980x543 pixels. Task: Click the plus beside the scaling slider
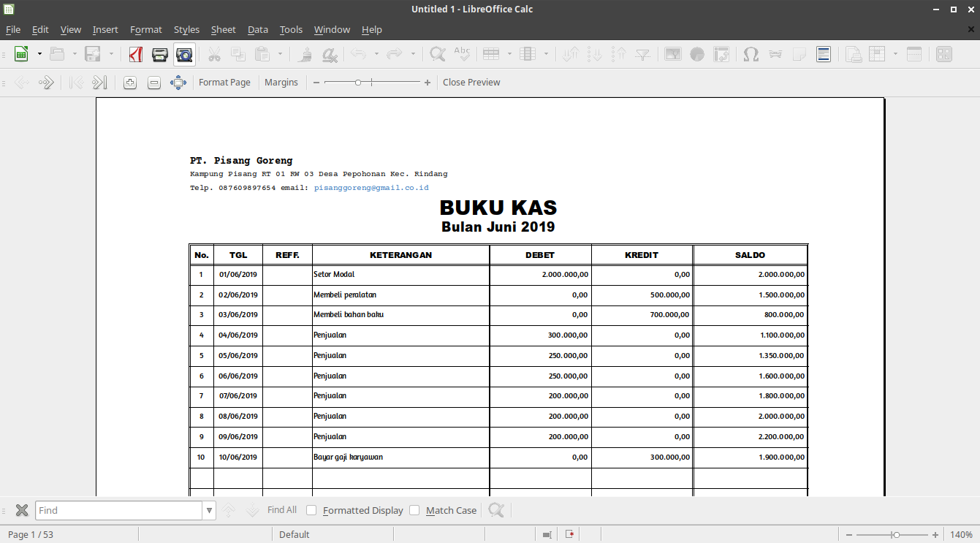(428, 83)
